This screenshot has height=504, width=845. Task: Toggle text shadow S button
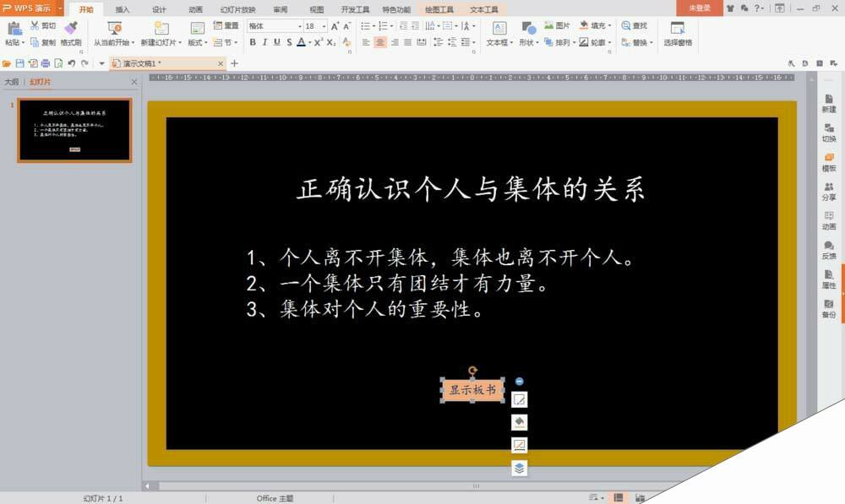pyautogui.click(x=289, y=42)
